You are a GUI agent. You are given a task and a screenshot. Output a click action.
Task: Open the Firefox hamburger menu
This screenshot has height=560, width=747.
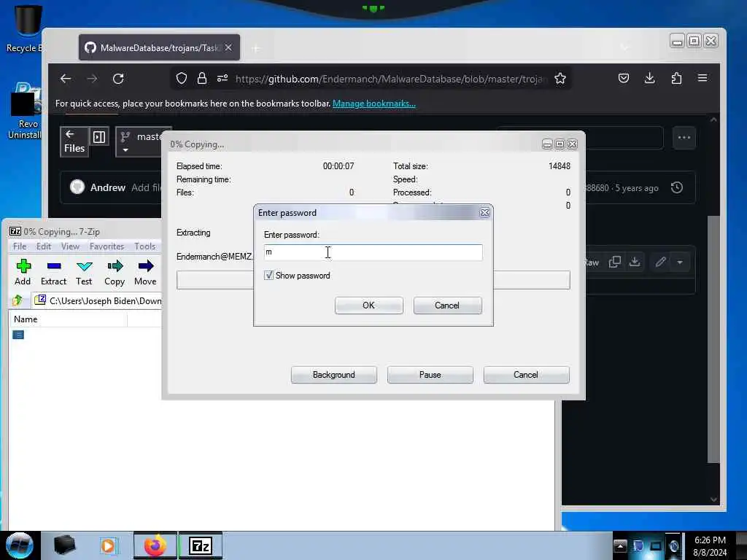(x=703, y=78)
